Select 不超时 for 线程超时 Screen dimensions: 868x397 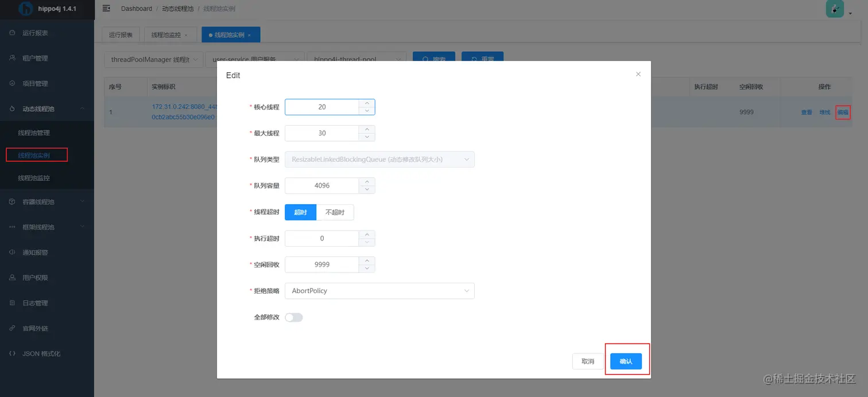pyautogui.click(x=335, y=212)
